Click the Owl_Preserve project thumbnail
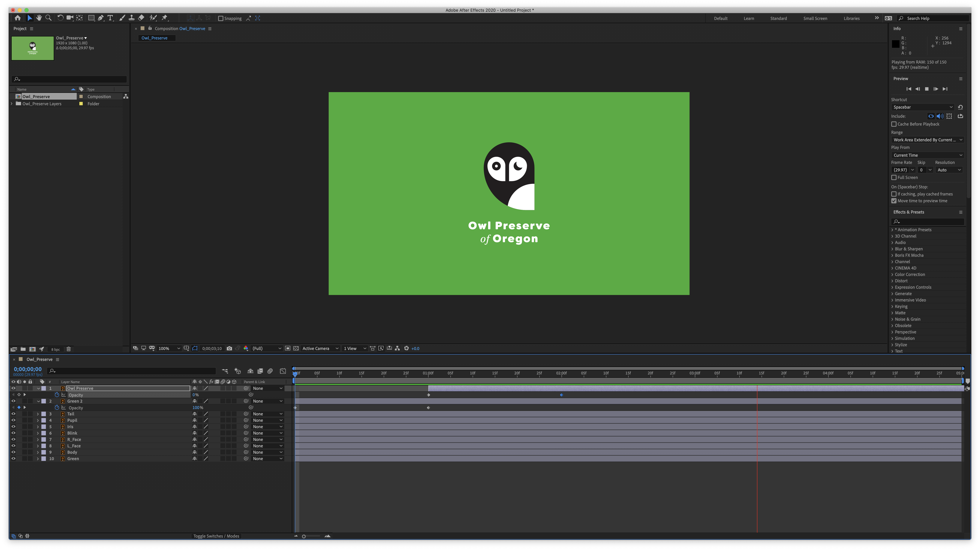This screenshot has width=980, height=550. point(33,48)
